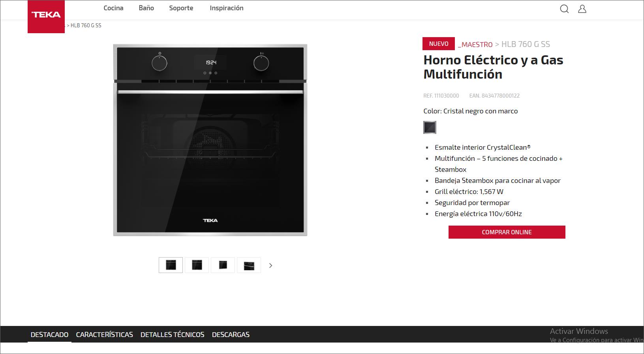Click the top-left HLB 760 G SS breadcrumb

tap(86, 25)
